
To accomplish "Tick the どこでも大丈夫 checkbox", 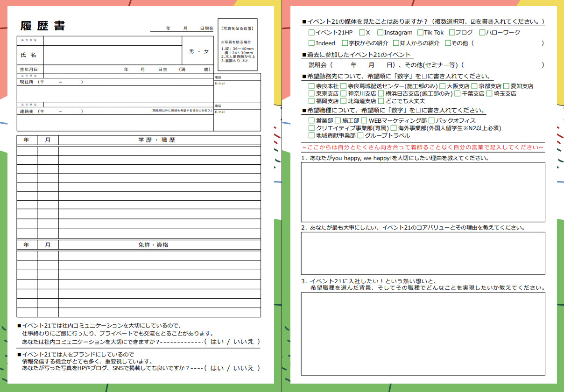I will tap(381, 101).
